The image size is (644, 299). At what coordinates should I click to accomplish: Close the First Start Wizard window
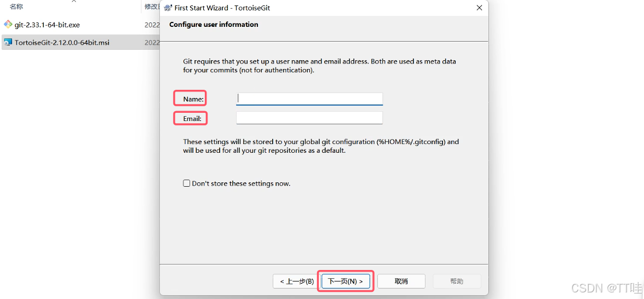479,8
